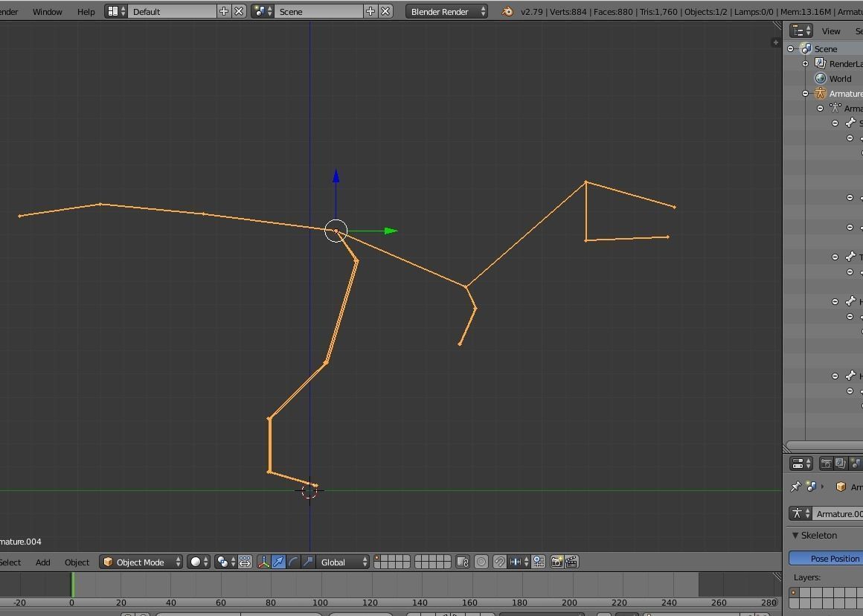Click the Scene name field in header
This screenshot has width=863, height=616.
click(x=318, y=12)
